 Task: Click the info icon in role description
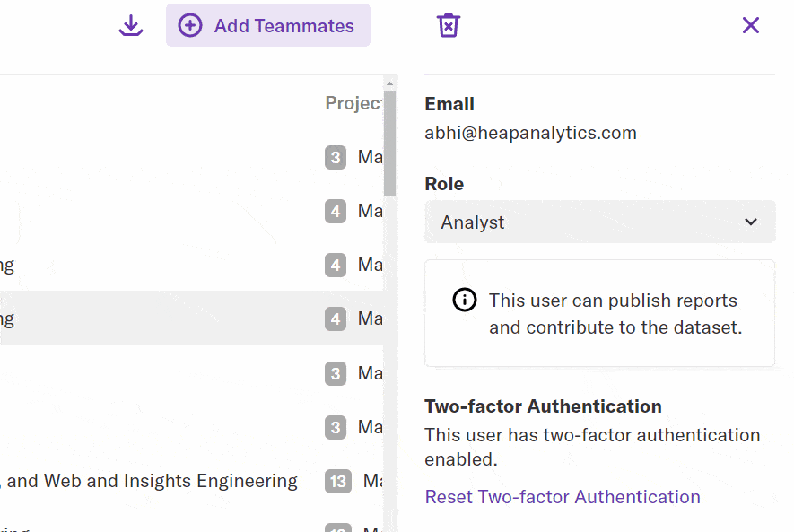click(465, 301)
